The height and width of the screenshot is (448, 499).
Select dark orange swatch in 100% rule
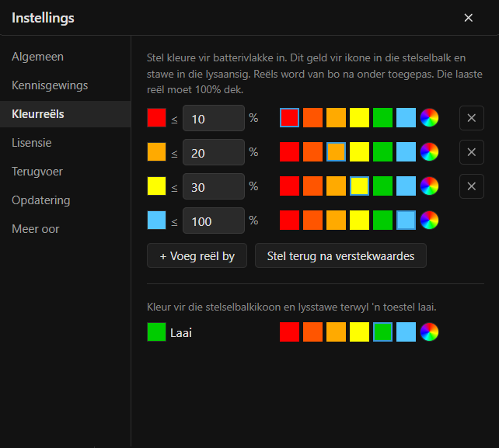[x=312, y=220]
